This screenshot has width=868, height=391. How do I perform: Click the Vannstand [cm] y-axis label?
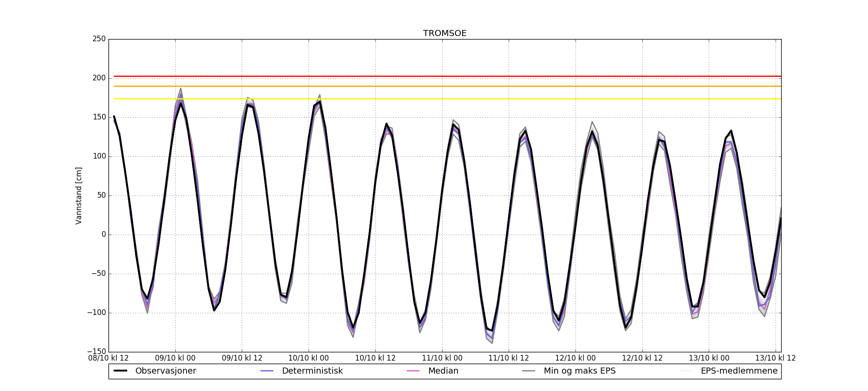(79, 195)
